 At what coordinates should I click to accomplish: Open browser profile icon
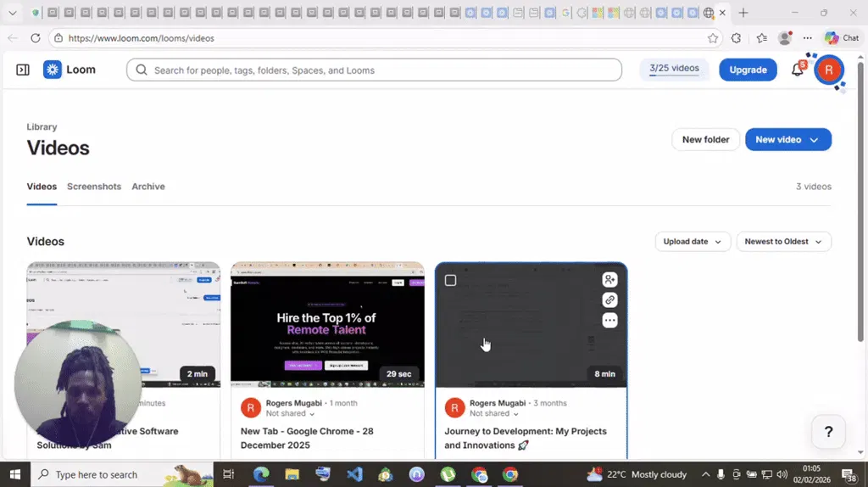click(784, 38)
